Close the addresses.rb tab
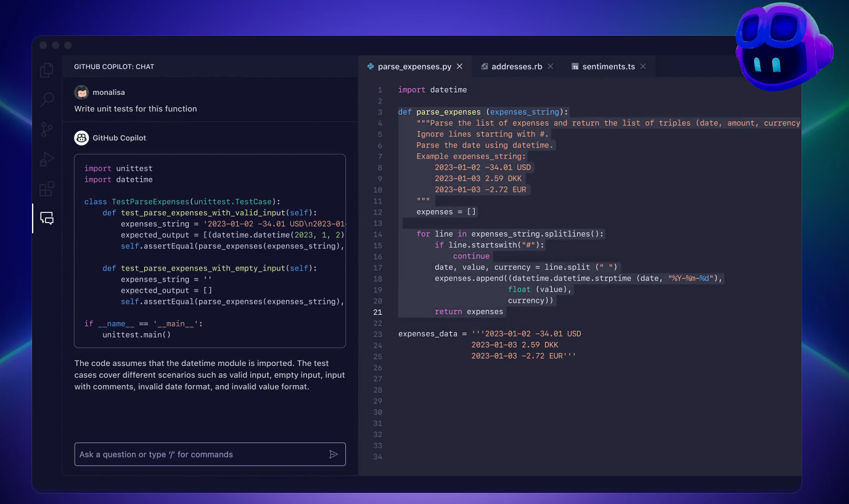The height and width of the screenshot is (504, 849). pyautogui.click(x=551, y=67)
